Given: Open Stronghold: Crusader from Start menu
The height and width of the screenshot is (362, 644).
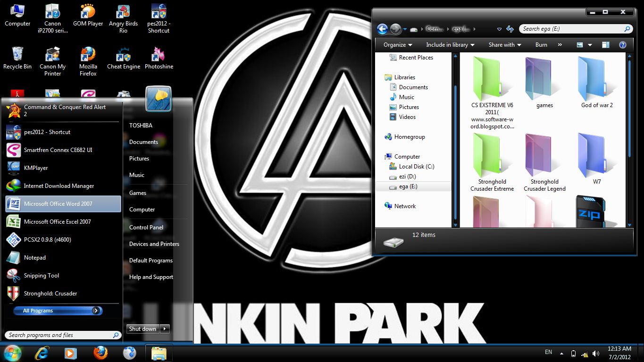Looking at the screenshot, I should [63, 294].
